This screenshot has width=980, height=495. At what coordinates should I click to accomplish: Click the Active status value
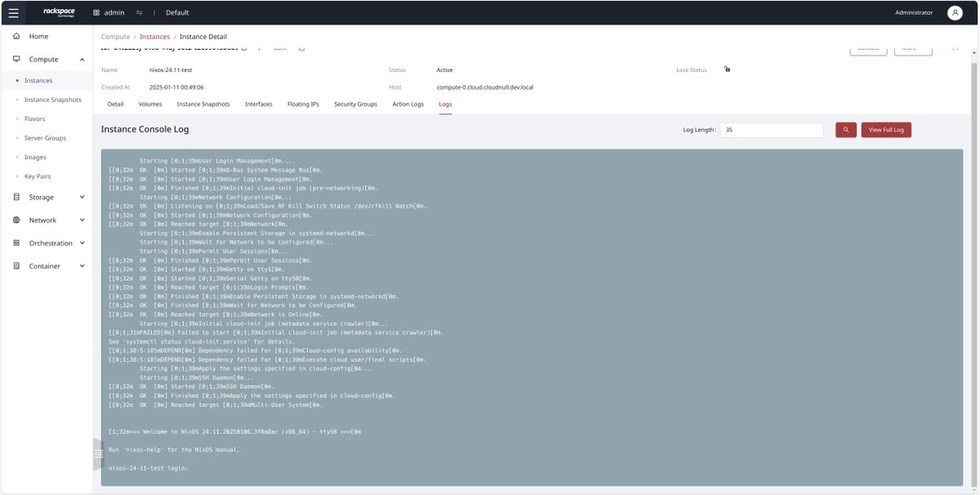444,70
